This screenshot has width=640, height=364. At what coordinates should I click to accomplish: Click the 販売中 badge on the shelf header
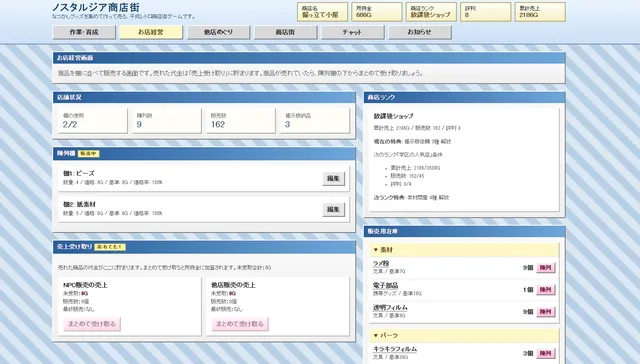pyautogui.click(x=89, y=154)
